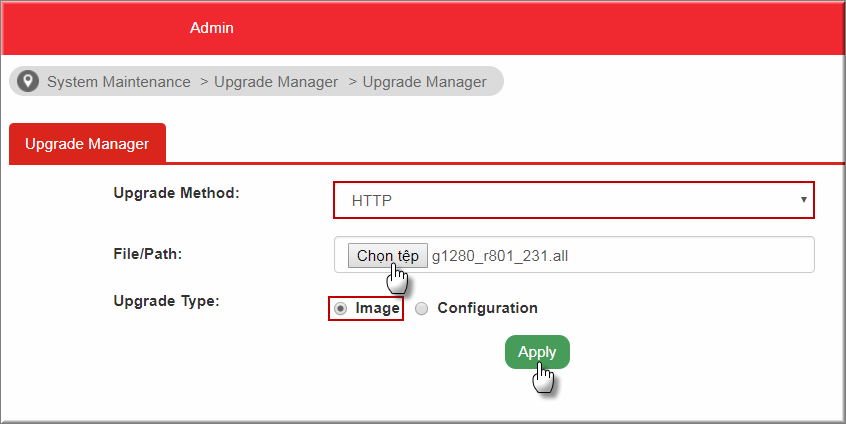Click the Upgrade Method label
Screen dimensions: 846x424
click(x=176, y=193)
